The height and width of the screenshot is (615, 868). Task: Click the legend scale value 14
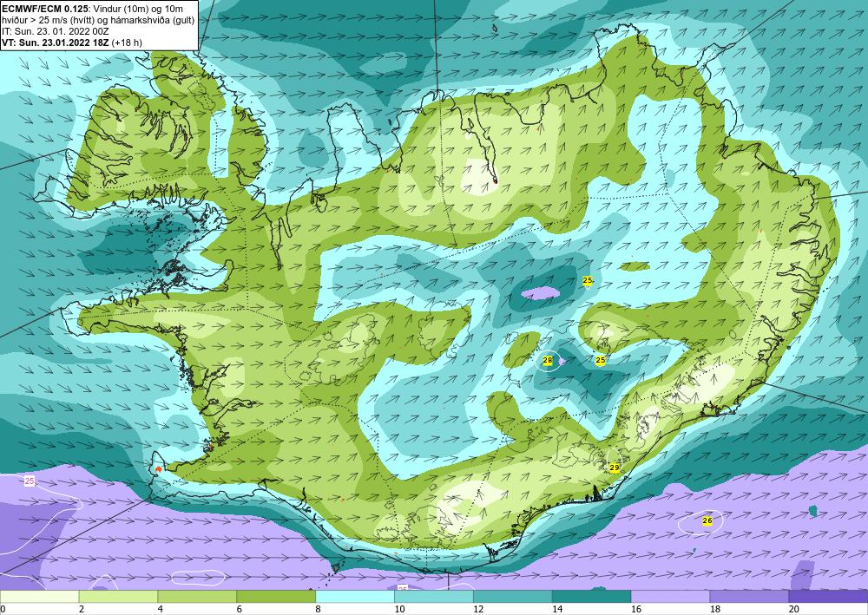557,610
